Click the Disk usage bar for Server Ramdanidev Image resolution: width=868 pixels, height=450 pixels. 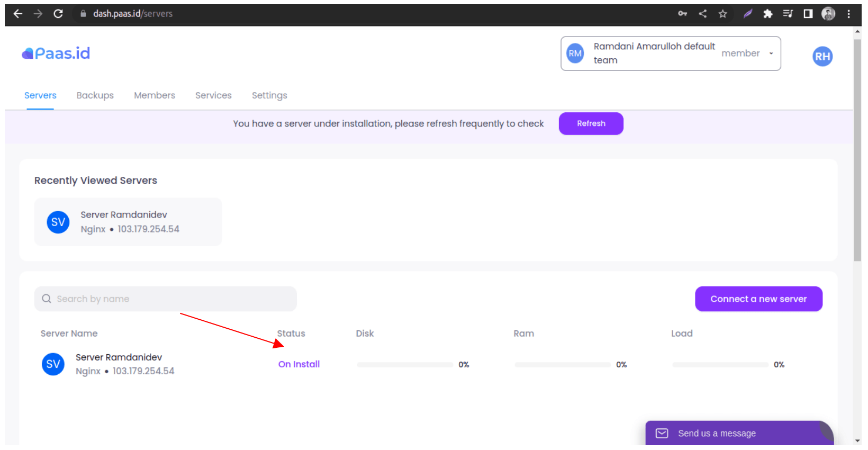click(405, 365)
